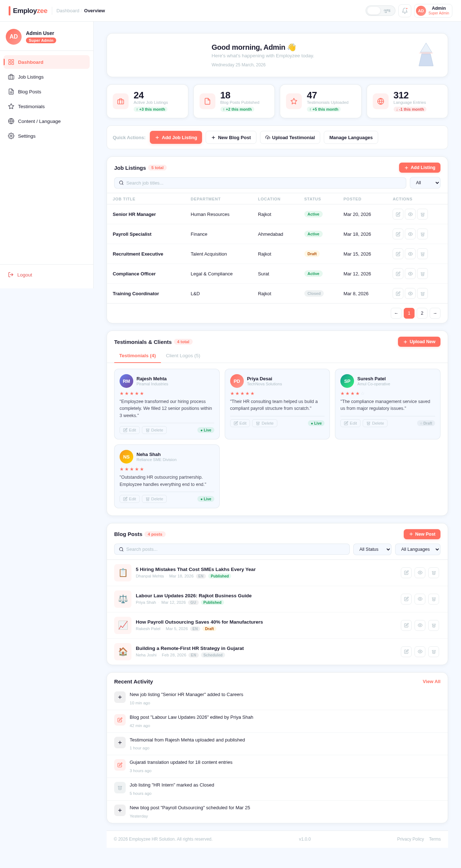This screenshot has height=868, width=461.
Task: Select Dashboard in the sidebar
Action: pyautogui.click(x=46, y=62)
